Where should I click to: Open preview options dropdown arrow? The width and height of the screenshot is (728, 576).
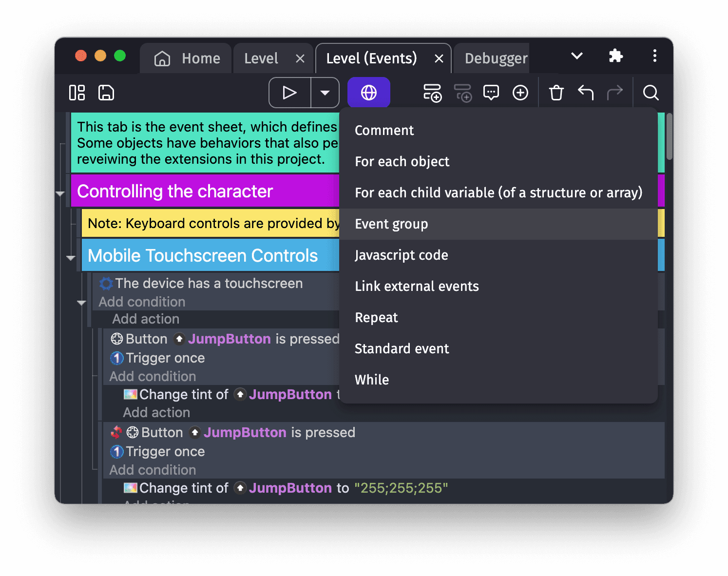[x=325, y=93]
